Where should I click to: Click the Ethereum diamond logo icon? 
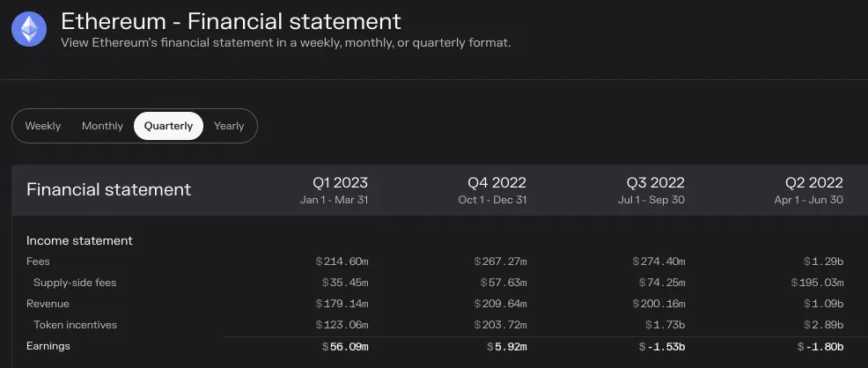(29, 29)
